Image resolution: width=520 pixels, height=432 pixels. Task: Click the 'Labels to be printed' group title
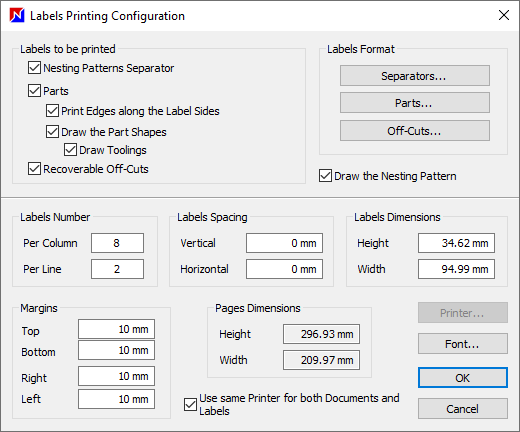68,49
